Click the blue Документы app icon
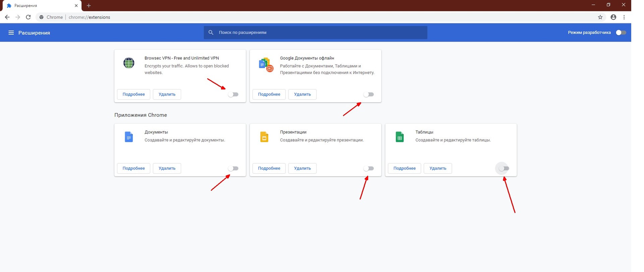Screen dimensions: 644x272 129,137
